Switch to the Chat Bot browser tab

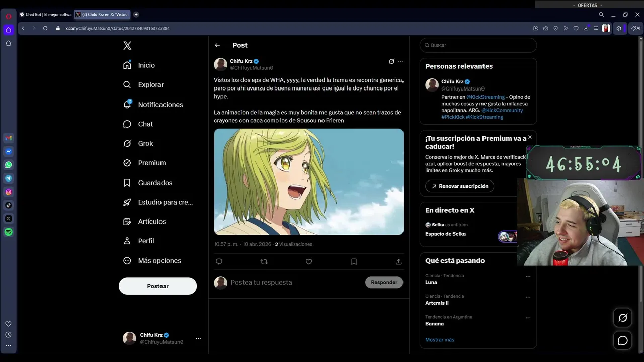(45, 15)
